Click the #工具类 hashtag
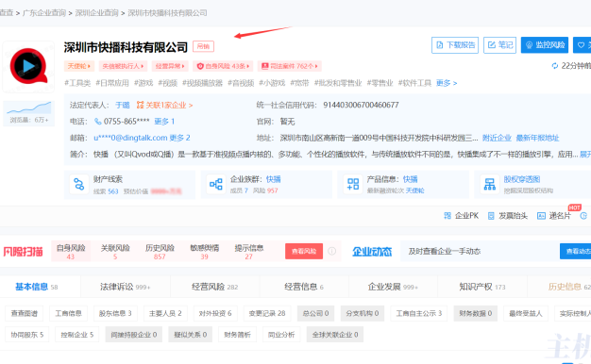Image resolution: width=591 pixels, height=364 pixels. coord(77,83)
